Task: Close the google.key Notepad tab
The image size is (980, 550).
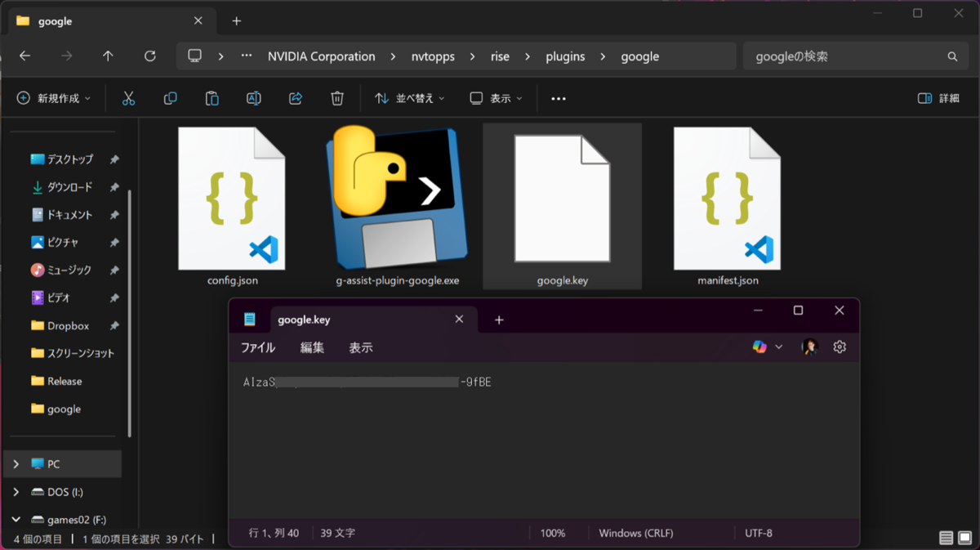Action: coord(459,320)
